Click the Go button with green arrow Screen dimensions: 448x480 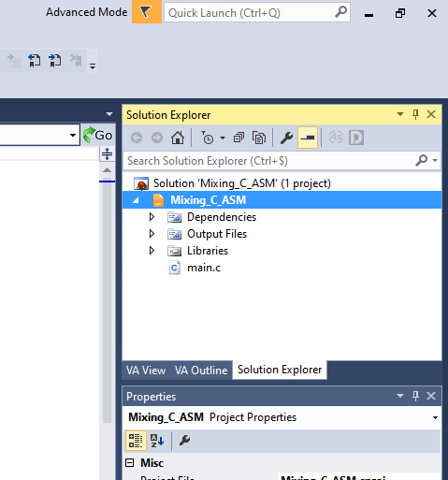98,135
